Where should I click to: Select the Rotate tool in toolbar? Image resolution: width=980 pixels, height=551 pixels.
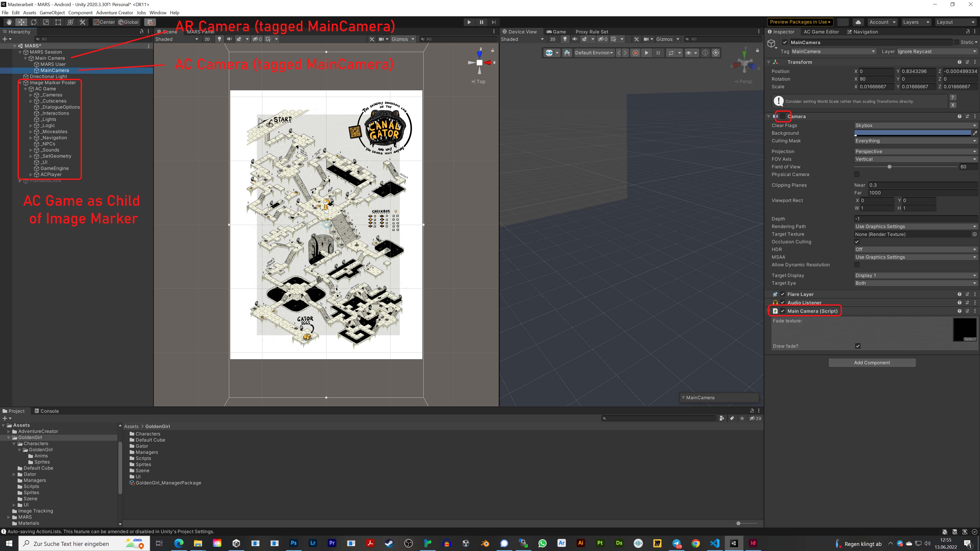[x=34, y=22]
